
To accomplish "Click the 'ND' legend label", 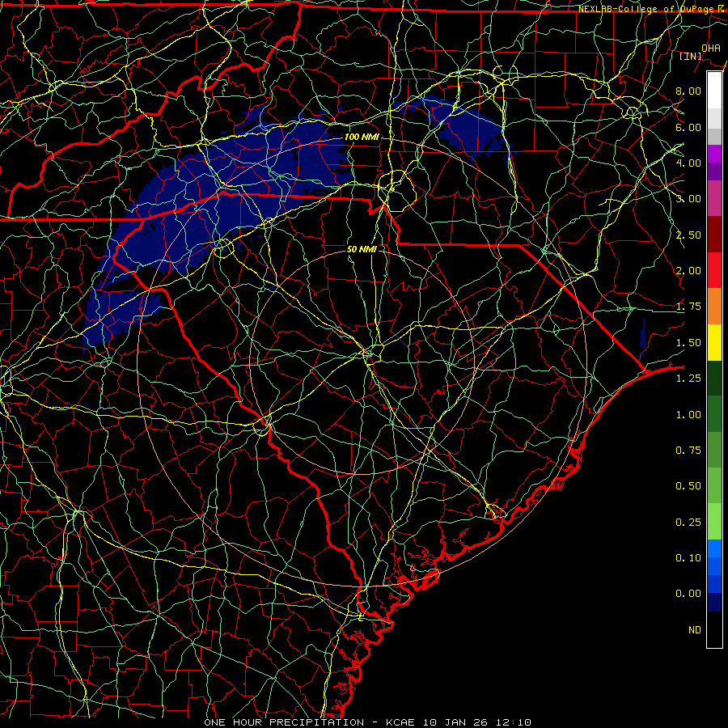I will (695, 630).
